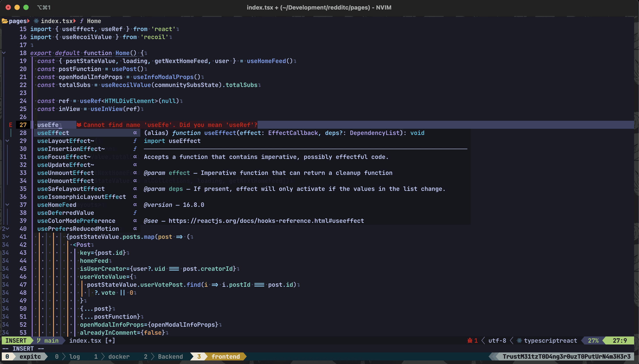
Task: Click the error sign on line 27
Action: pyautogui.click(x=10, y=125)
